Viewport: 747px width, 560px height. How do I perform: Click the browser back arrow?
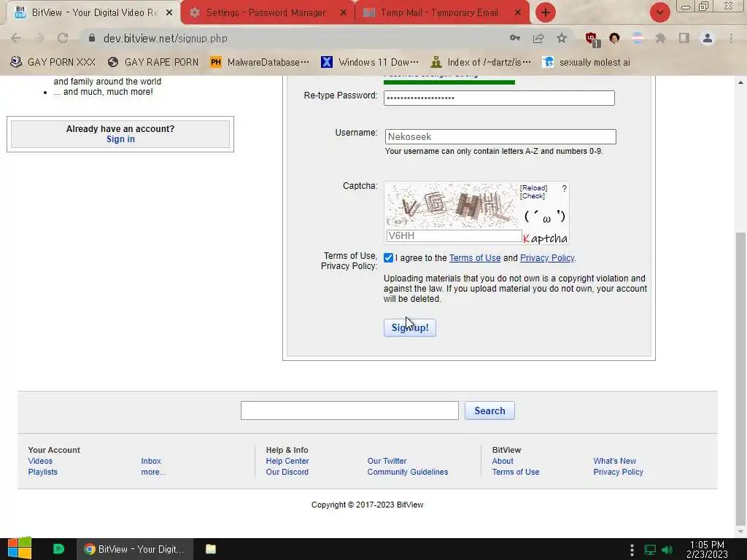[x=16, y=38]
